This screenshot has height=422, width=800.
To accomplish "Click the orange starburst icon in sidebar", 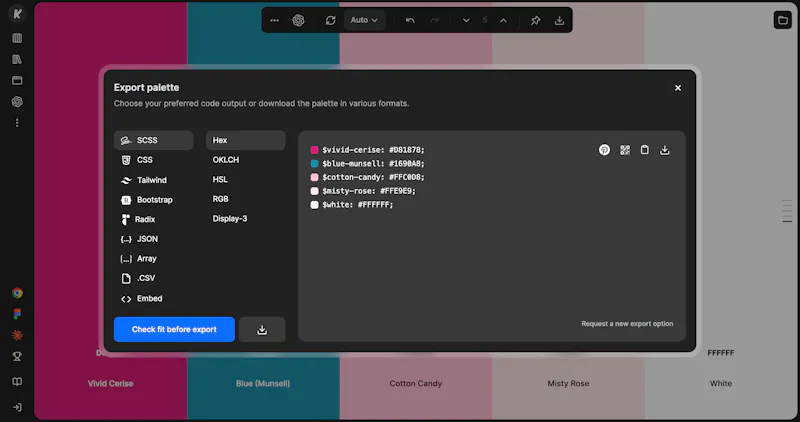I will (x=17, y=335).
